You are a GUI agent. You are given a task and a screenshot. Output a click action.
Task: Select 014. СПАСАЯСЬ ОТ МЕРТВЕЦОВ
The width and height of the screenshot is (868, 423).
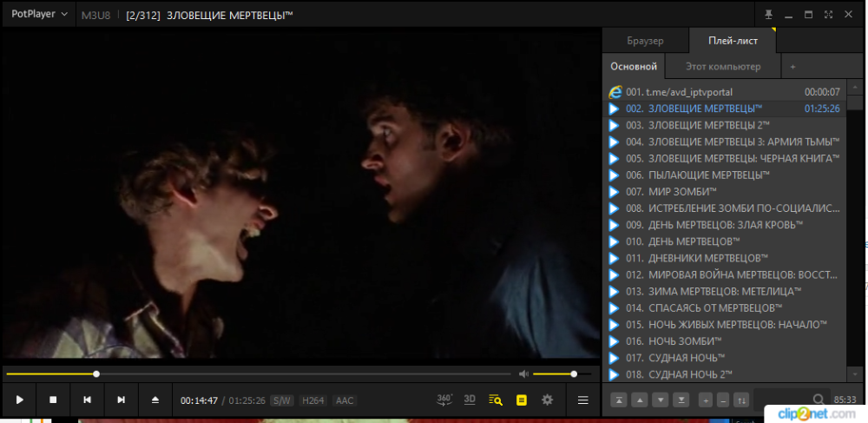click(724, 307)
